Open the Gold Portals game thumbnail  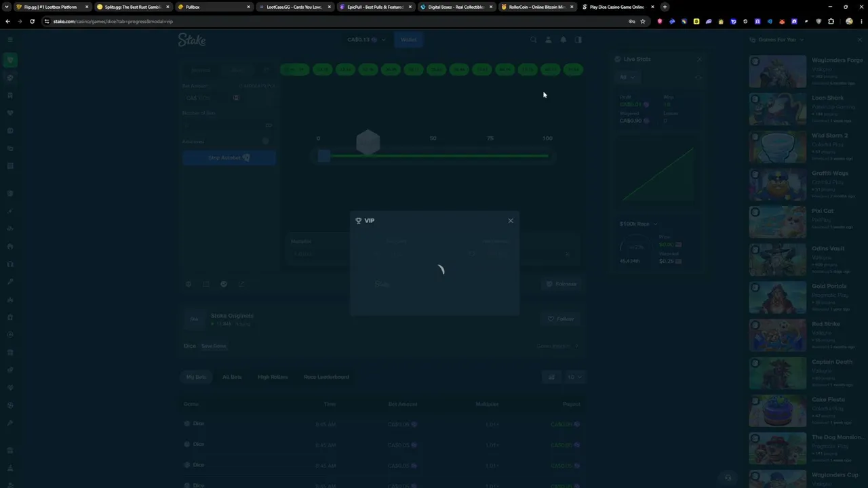pos(778,298)
